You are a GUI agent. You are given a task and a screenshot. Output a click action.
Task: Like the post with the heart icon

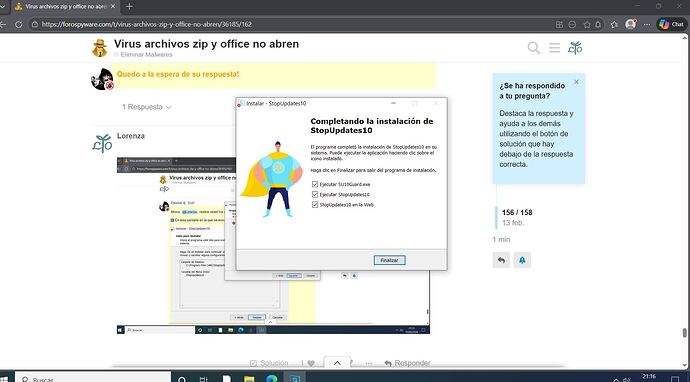[311, 364]
